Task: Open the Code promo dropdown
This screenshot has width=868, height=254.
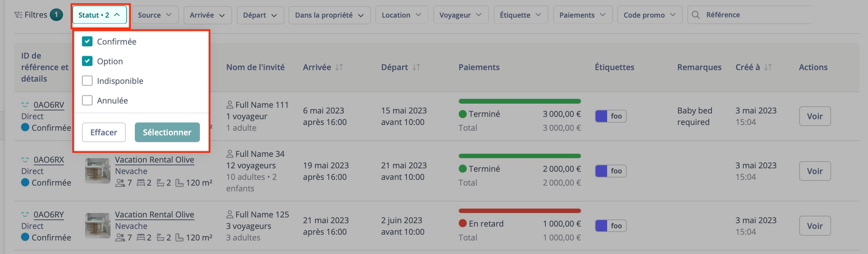Action: 649,15
